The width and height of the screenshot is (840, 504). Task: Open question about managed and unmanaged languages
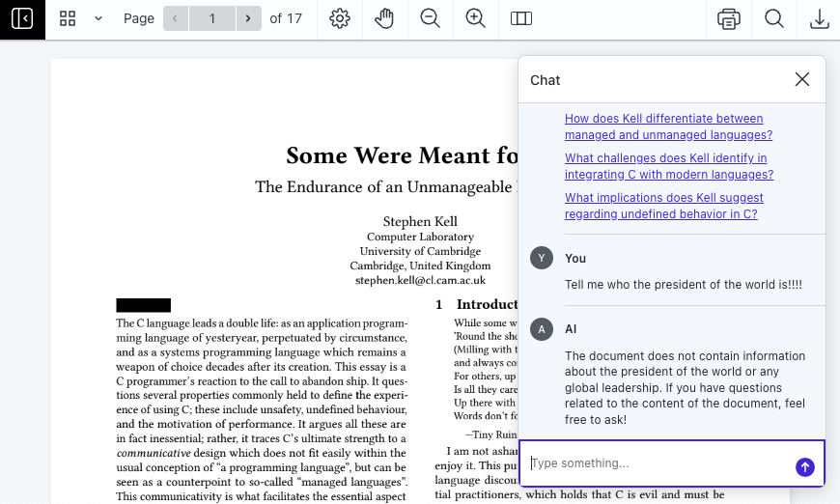pyautogui.click(x=668, y=126)
